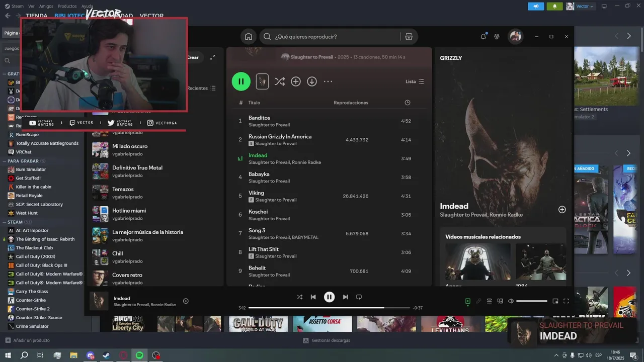Screen dimensions: 644x362
Task: Open Spotify notifications bell
Action: coord(484,37)
